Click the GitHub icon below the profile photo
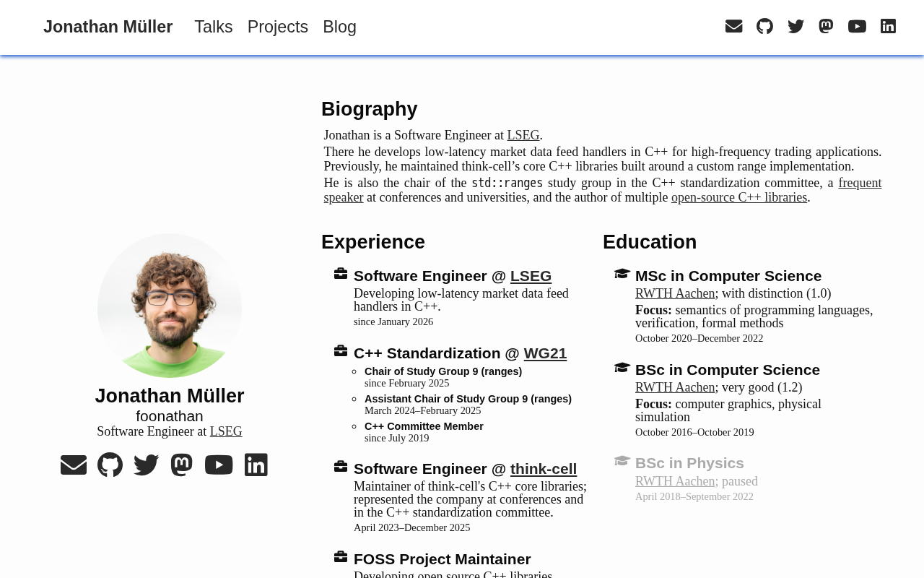Image resolution: width=924 pixels, height=578 pixels. coord(110,465)
